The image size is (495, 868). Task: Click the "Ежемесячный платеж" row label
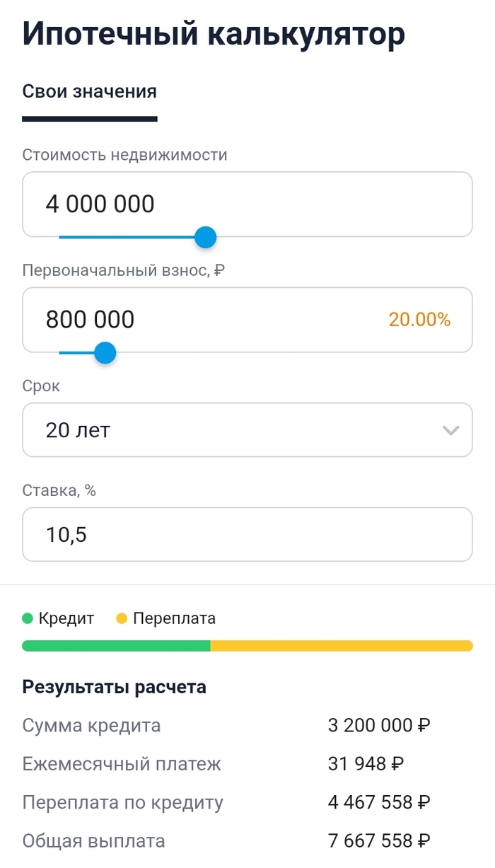click(x=122, y=764)
